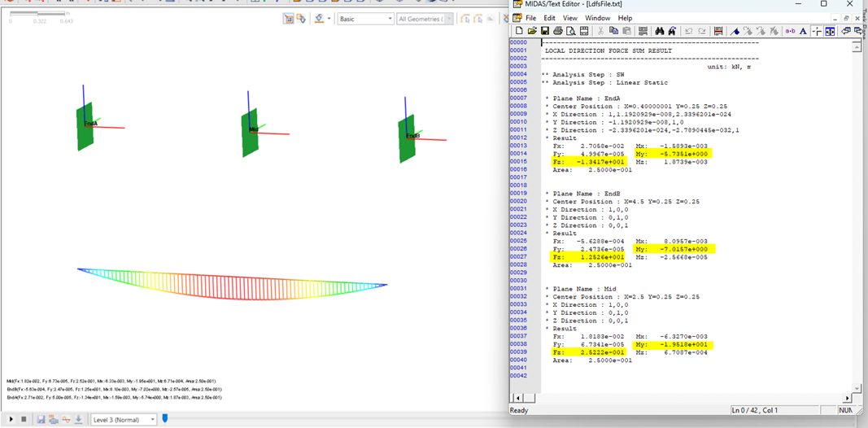Open the All Geometries dropdown
The width and height of the screenshot is (868, 428).
425,19
